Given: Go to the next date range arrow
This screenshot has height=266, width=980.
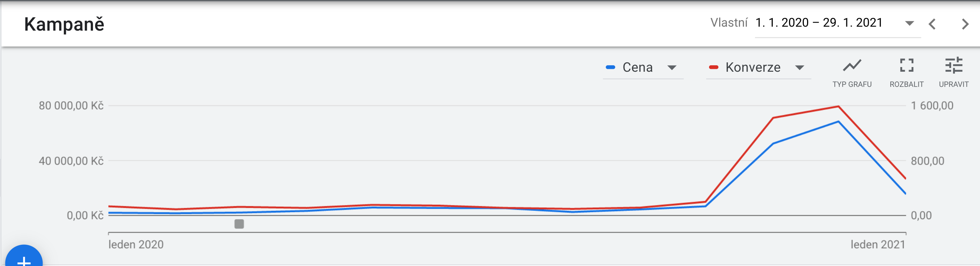Looking at the screenshot, I should tap(965, 24).
